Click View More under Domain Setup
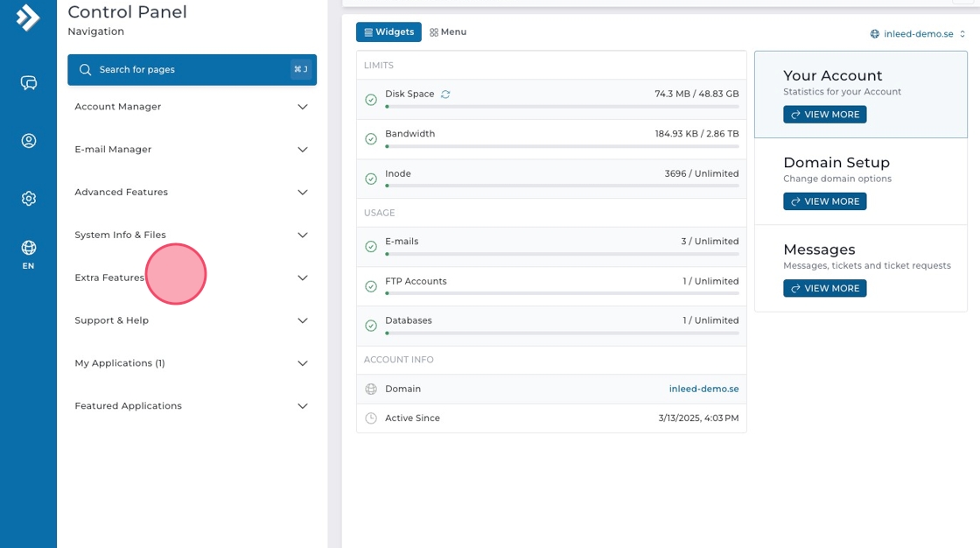Viewport: 980px width, 548px height. [x=824, y=201]
